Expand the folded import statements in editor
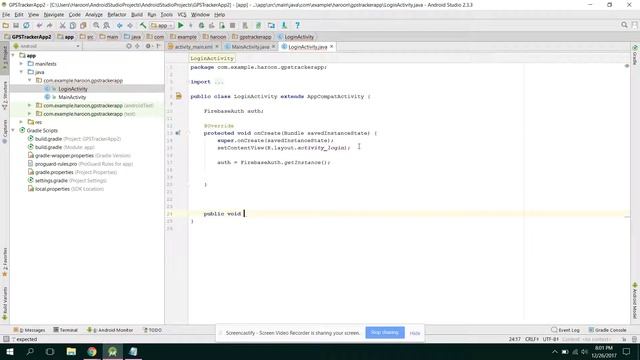The height and width of the screenshot is (360, 640). pos(219,82)
